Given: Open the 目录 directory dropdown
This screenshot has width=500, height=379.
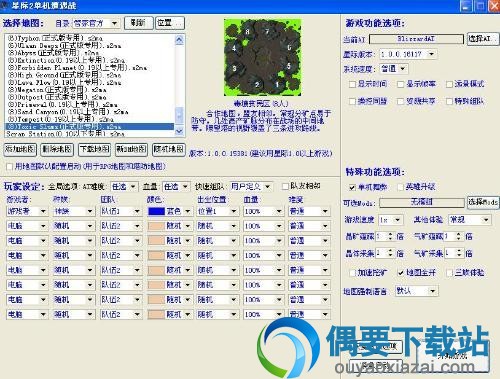Looking at the screenshot, I should point(96,23).
